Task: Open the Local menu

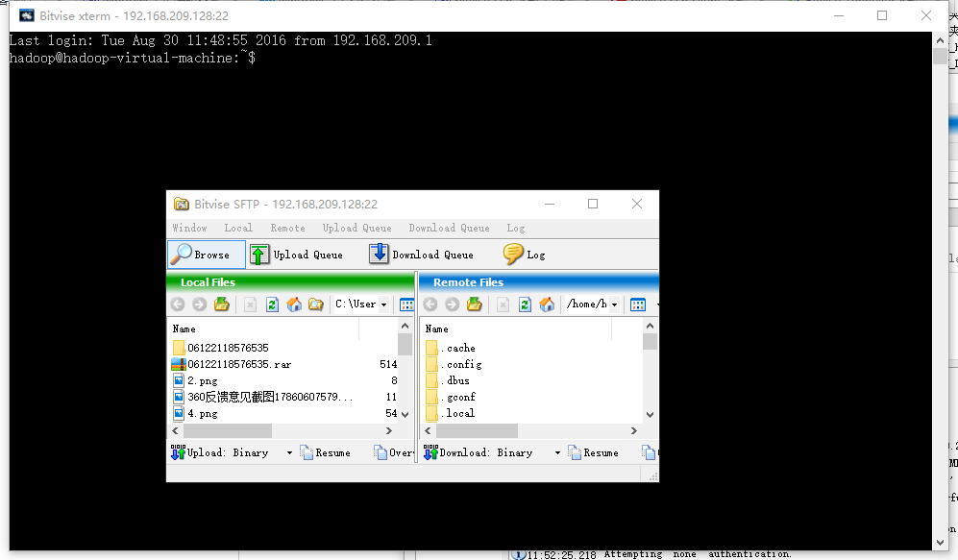Action: point(238,228)
